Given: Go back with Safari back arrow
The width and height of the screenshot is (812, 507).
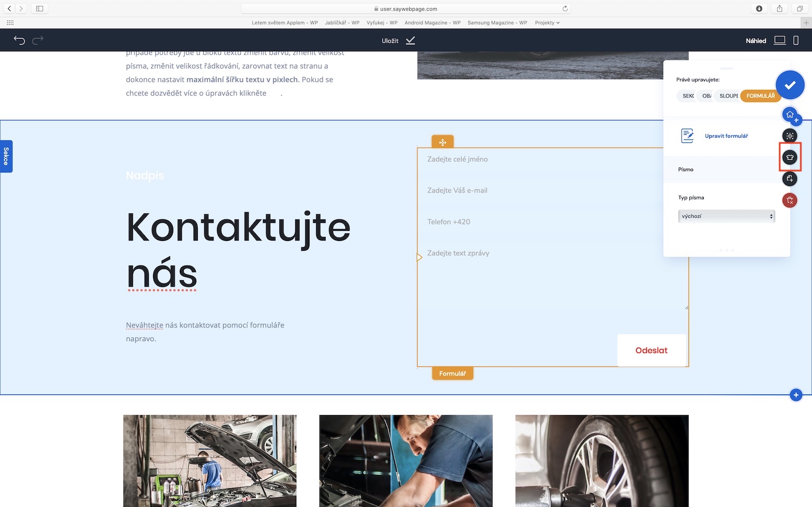Looking at the screenshot, I should tap(9, 9).
